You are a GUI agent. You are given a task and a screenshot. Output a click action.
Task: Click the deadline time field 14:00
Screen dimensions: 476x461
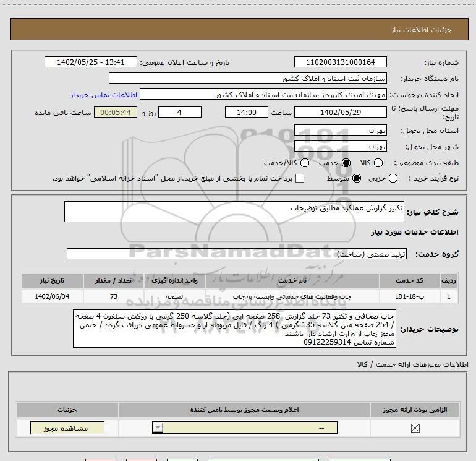[x=247, y=112]
